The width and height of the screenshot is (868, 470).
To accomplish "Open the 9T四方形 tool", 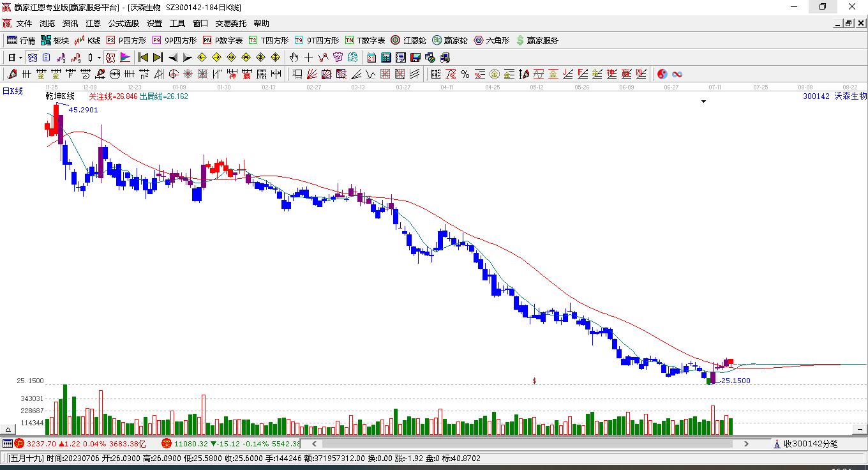I will pos(317,40).
